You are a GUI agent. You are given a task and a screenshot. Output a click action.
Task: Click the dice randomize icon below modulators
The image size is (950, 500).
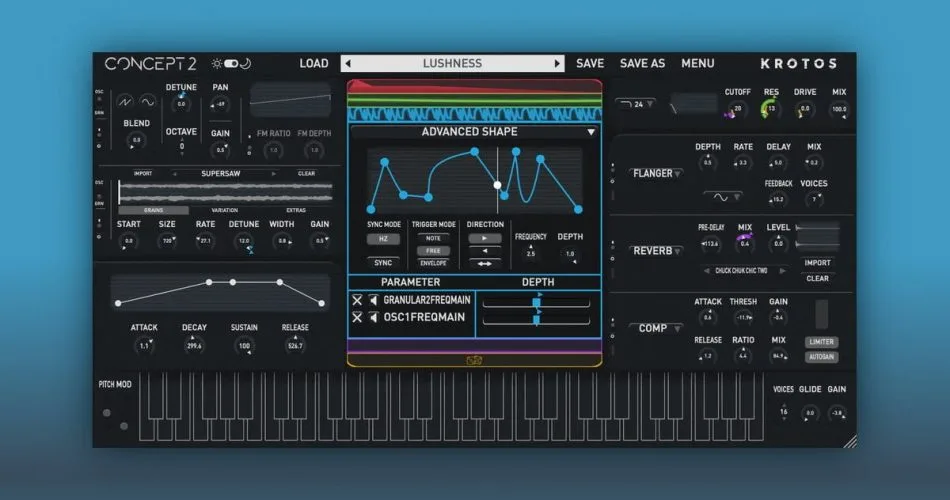474,361
